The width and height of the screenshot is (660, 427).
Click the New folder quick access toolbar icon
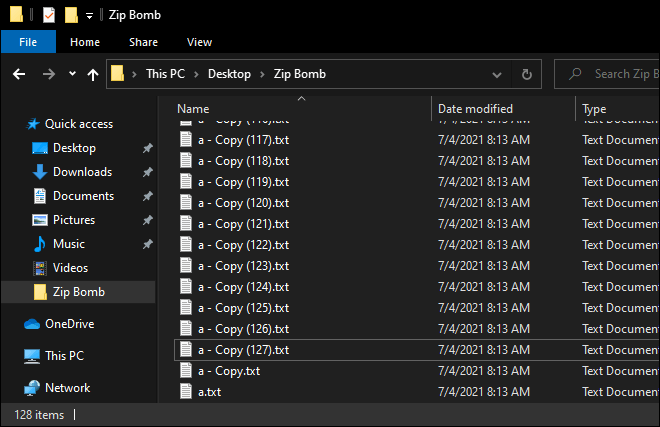tap(71, 16)
